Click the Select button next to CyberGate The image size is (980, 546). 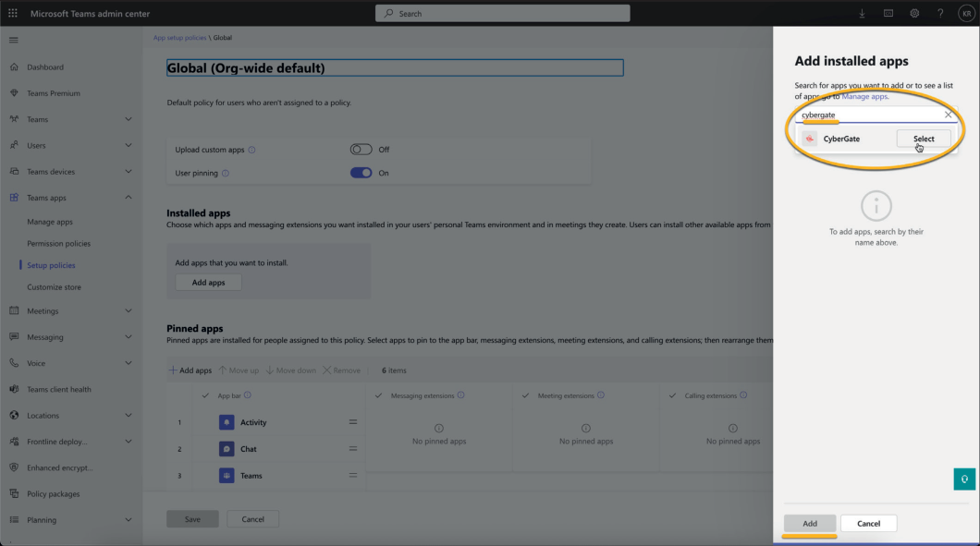coord(923,138)
